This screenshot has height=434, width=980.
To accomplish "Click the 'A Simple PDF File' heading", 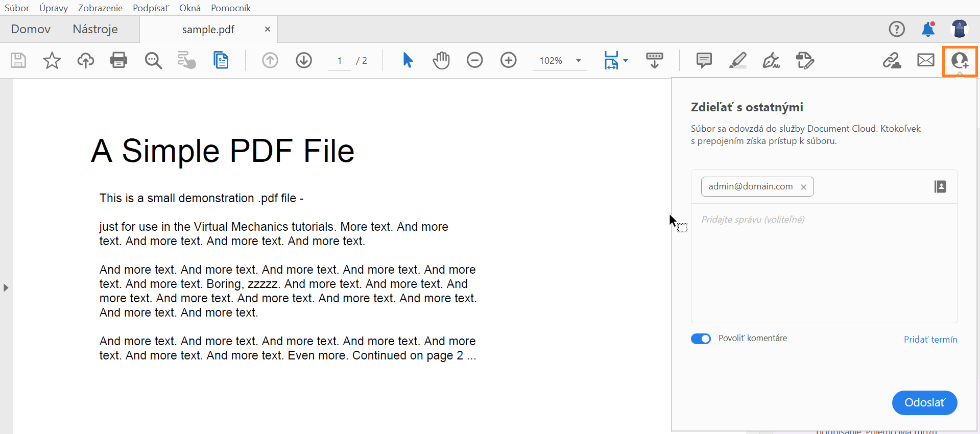I will (223, 151).
